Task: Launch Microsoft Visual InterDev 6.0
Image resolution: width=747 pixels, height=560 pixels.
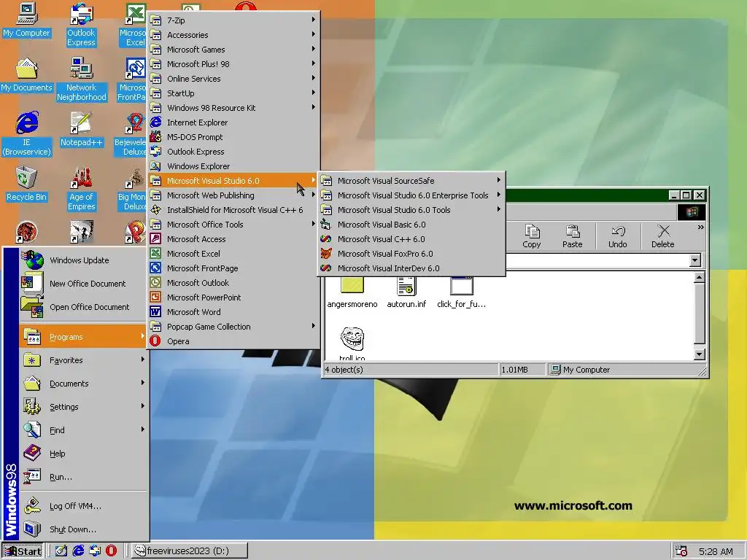Action: 411,268
